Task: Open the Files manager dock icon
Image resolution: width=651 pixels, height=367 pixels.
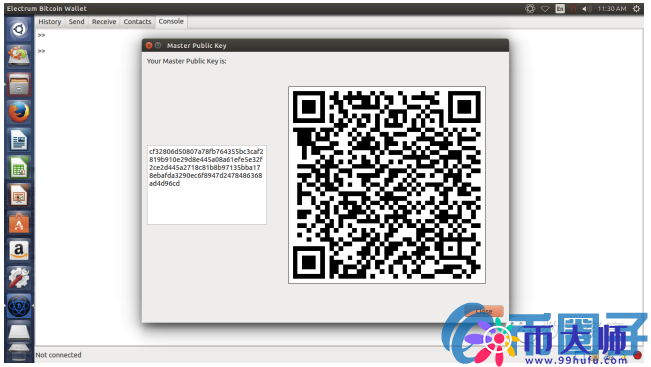Action: 19,85
